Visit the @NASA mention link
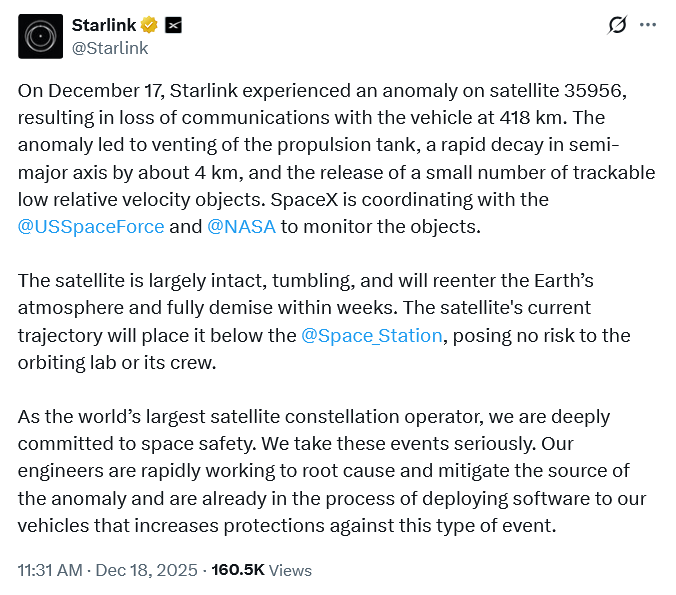This screenshot has width=676, height=595. click(241, 226)
